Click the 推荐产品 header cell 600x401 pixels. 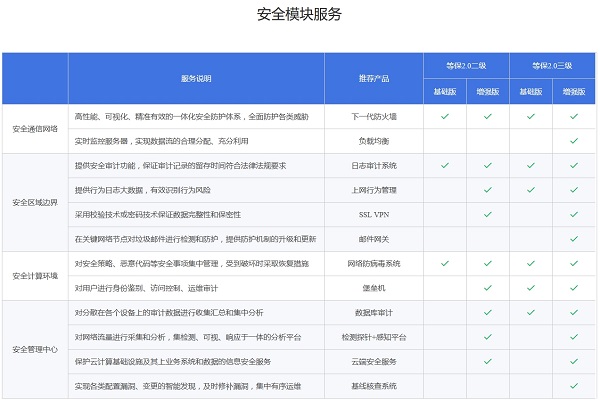(374, 78)
